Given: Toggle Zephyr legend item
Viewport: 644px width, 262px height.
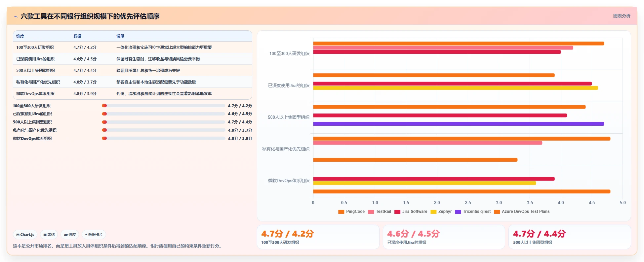Looking at the screenshot, I should (x=441, y=212).
